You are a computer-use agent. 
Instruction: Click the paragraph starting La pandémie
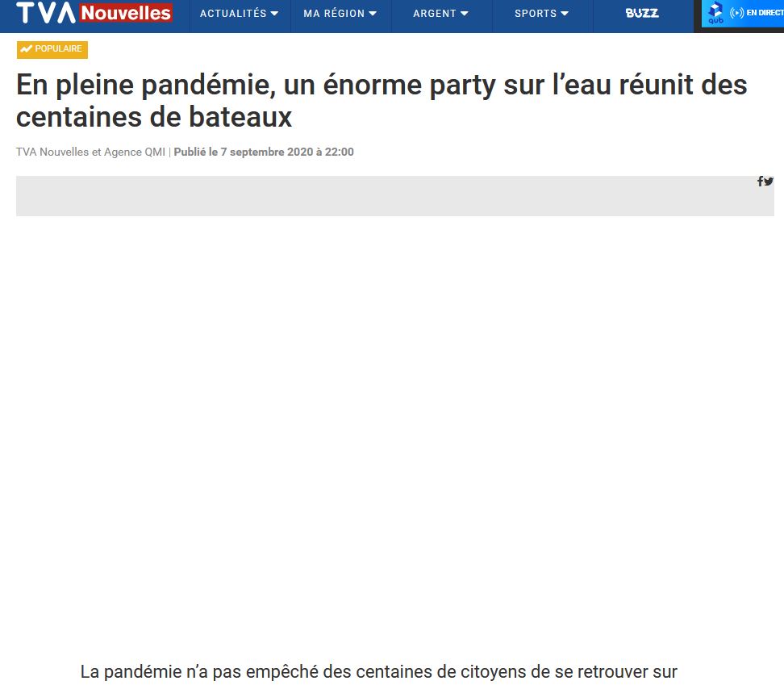(379, 671)
